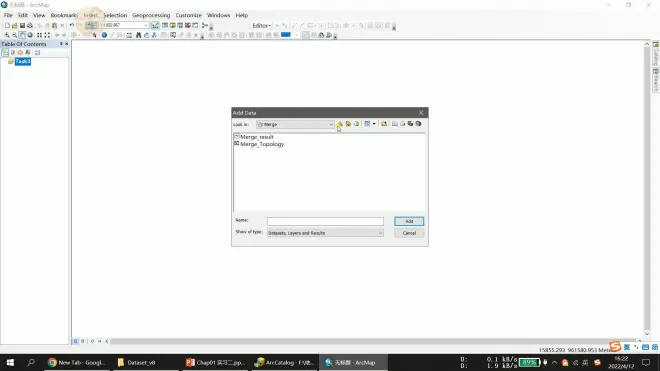Open the Geoprocessing menu

tap(151, 15)
